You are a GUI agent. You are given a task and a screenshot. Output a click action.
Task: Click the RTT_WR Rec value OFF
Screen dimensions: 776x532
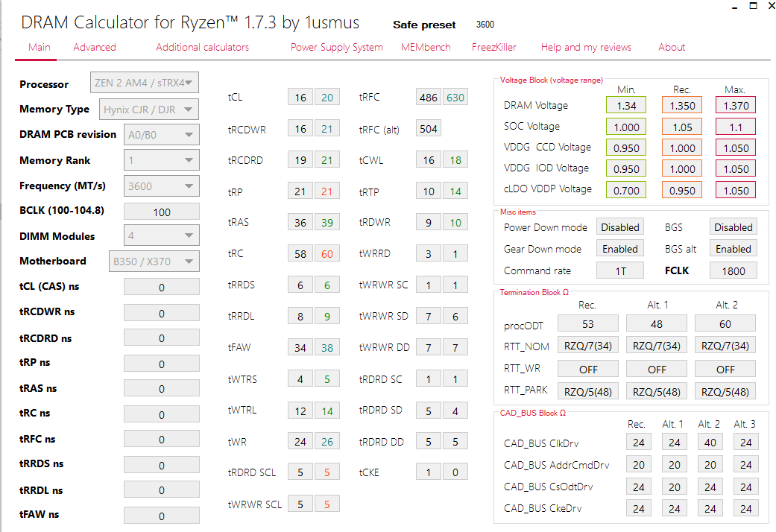point(588,369)
